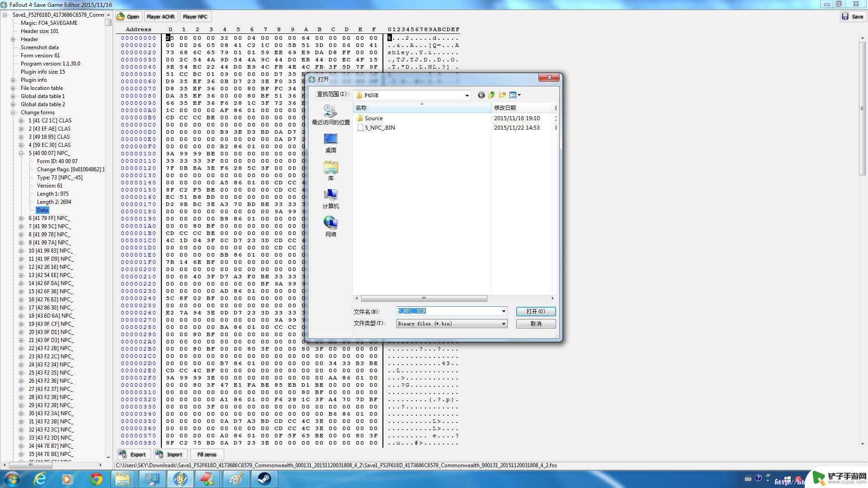Click 'Magic: FO4_SAVEGAME' tree item
This screenshot has width=868, height=488.
tap(49, 23)
